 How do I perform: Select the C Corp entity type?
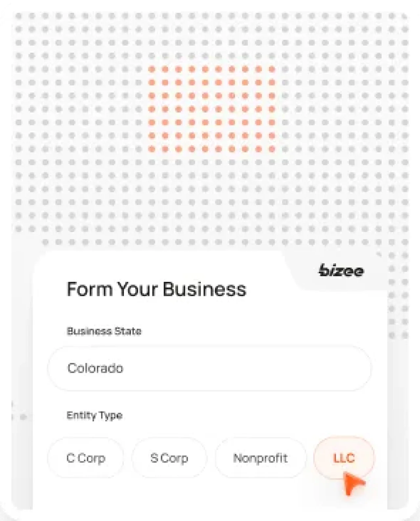pyautogui.click(x=86, y=458)
